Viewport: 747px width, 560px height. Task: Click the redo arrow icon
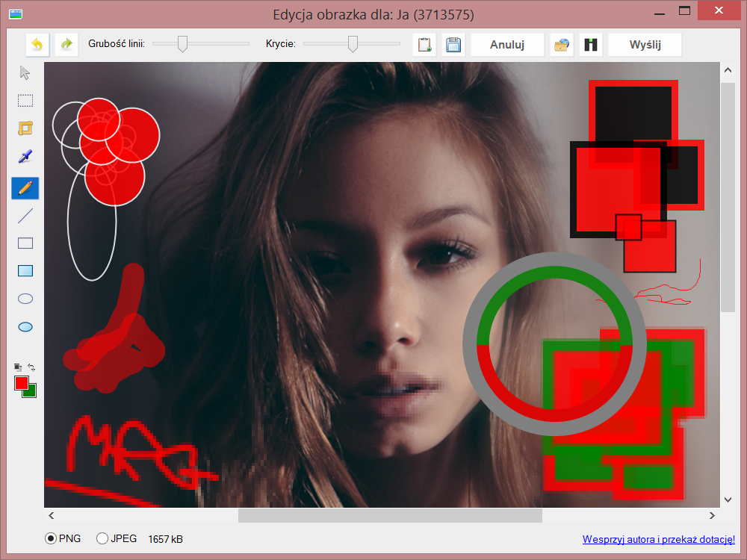pos(66,45)
